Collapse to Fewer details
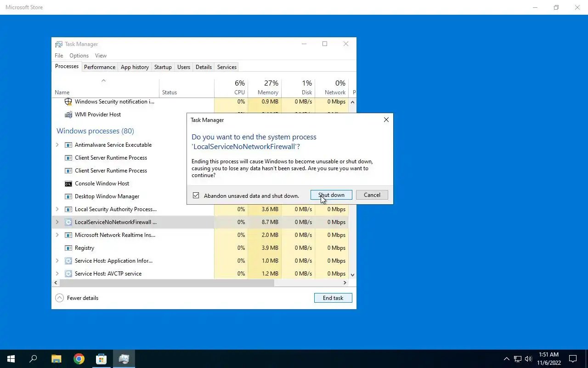588x368 pixels. [x=77, y=298]
